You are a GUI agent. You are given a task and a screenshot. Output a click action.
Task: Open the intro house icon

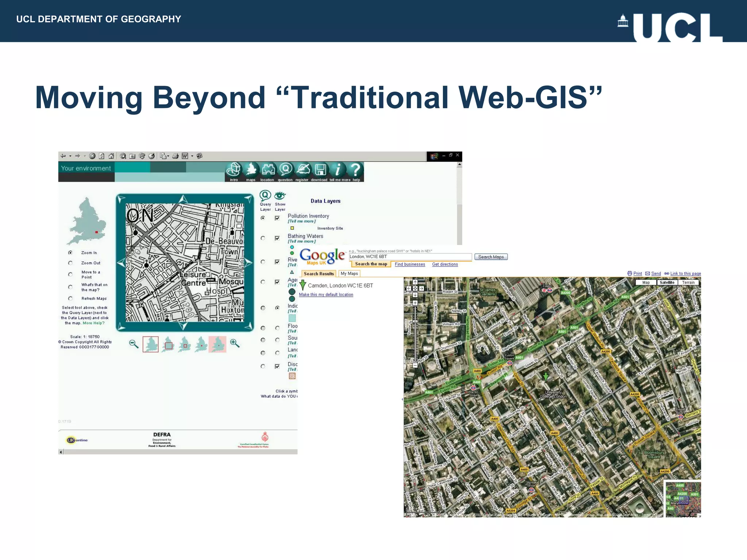(x=234, y=170)
